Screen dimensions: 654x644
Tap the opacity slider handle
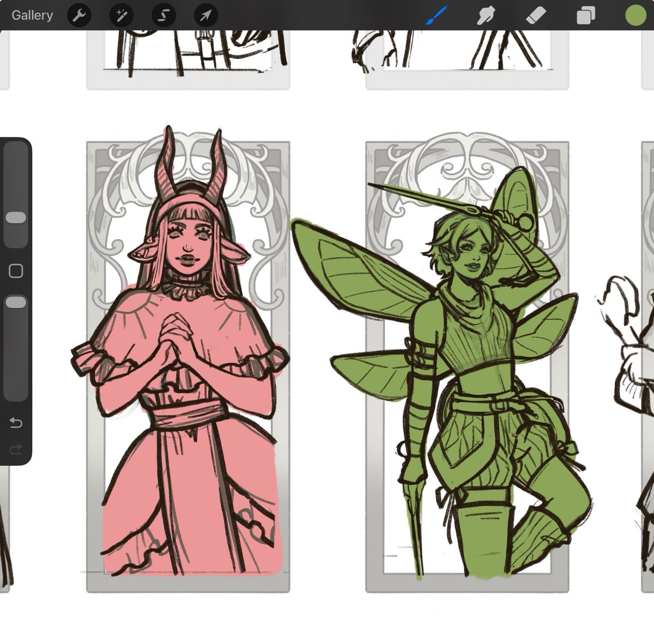(x=15, y=299)
